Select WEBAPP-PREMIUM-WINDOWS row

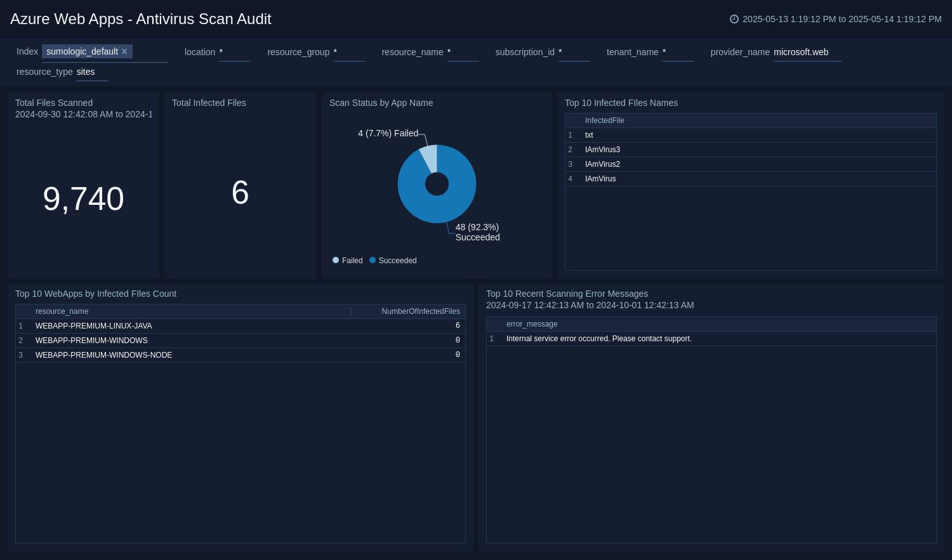pyautogui.click(x=241, y=341)
